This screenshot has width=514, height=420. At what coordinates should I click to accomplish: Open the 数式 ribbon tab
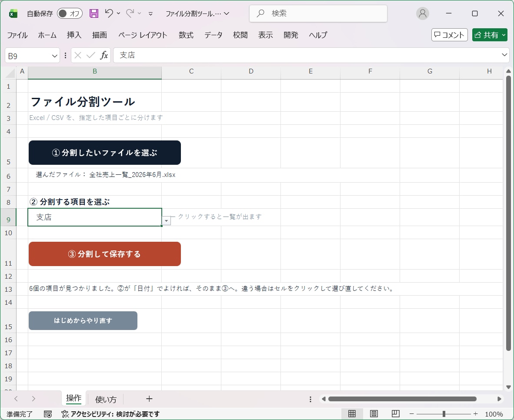tap(186, 35)
